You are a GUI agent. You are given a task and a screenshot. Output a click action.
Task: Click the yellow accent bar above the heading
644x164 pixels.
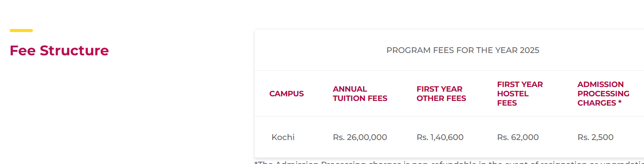pos(21,31)
